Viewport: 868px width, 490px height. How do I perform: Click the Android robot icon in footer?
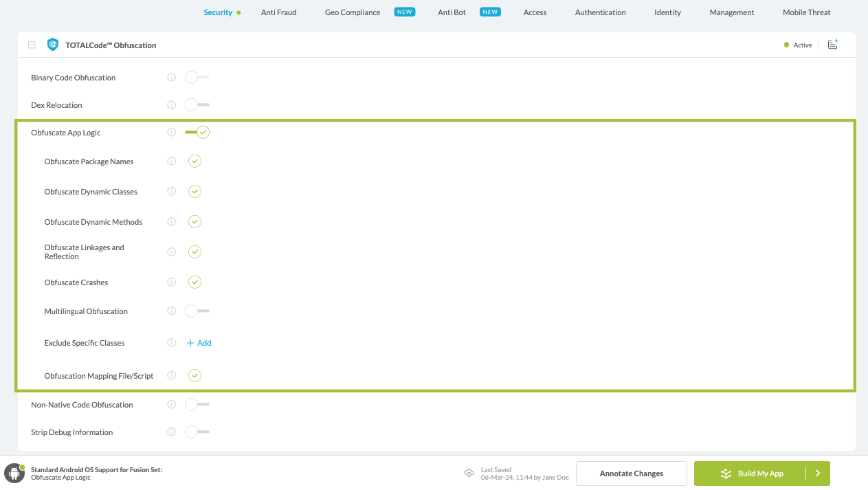pos(14,473)
